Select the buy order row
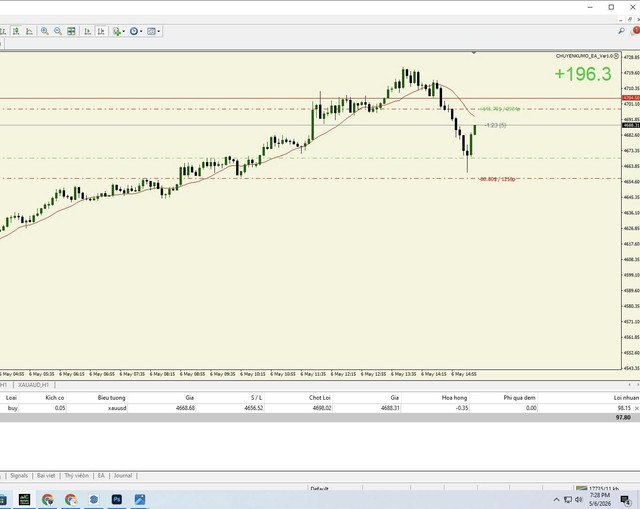 click(x=320, y=408)
